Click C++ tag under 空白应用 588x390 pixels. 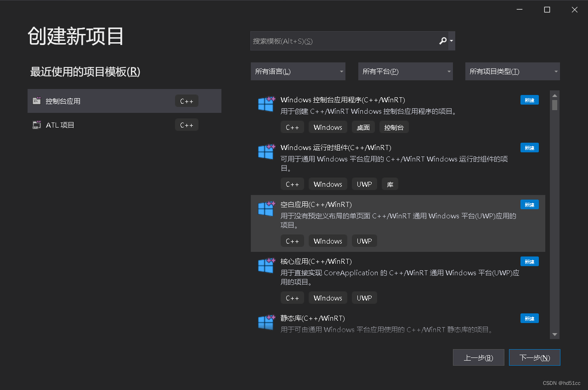[292, 241]
